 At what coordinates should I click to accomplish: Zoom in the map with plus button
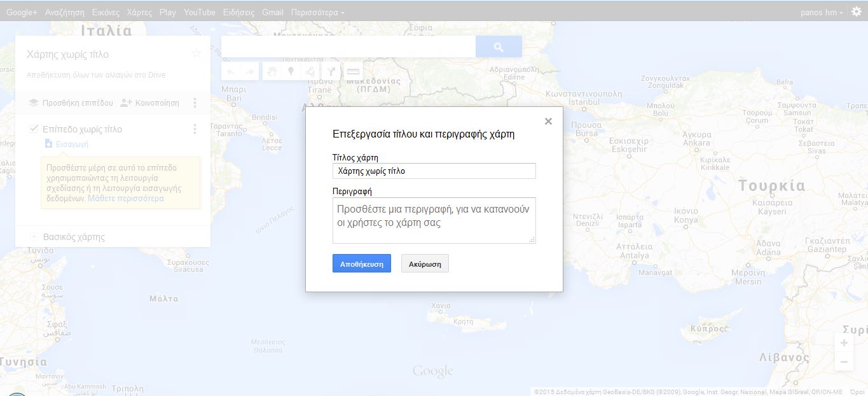844,343
